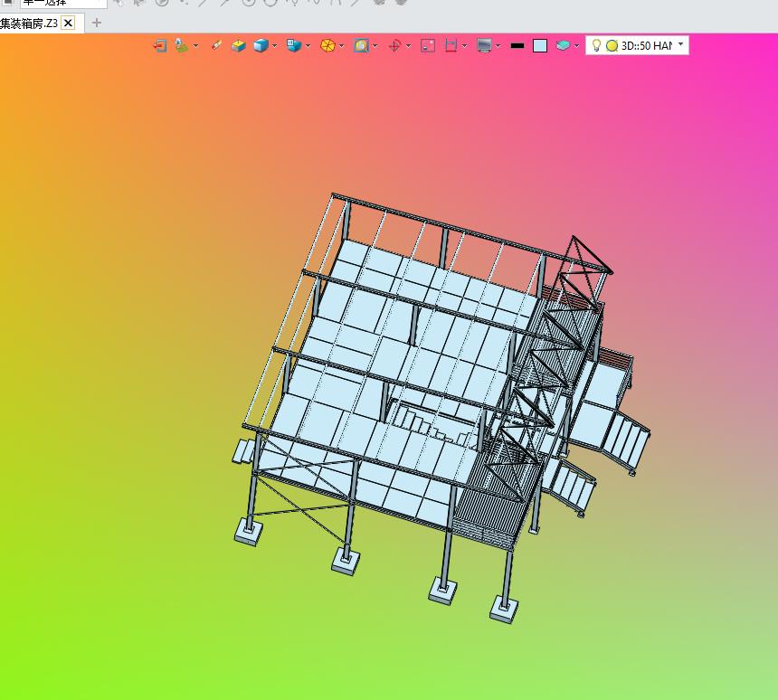Screen dimensions: 778x700
Task: Expand the blue cube display mode dropdown
Action: (275, 45)
